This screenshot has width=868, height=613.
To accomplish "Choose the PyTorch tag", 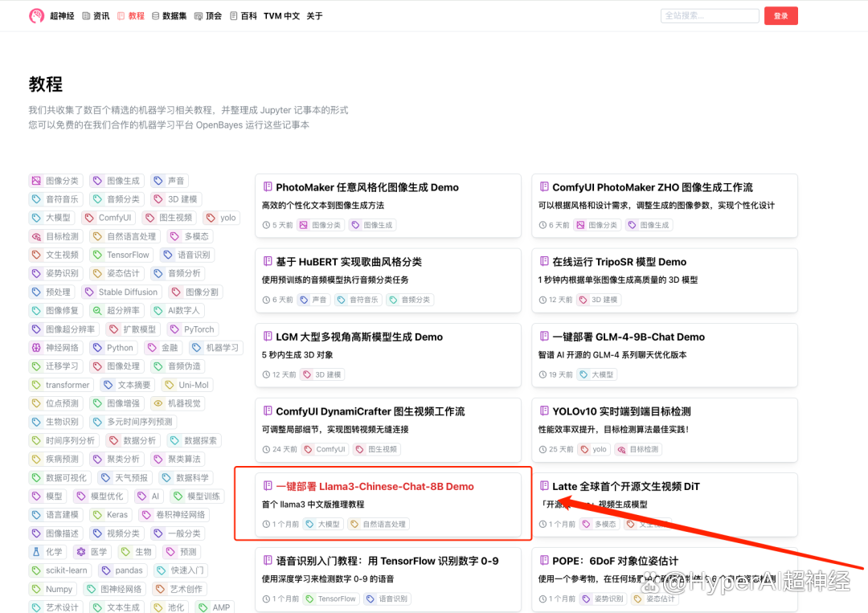I will pos(193,329).
